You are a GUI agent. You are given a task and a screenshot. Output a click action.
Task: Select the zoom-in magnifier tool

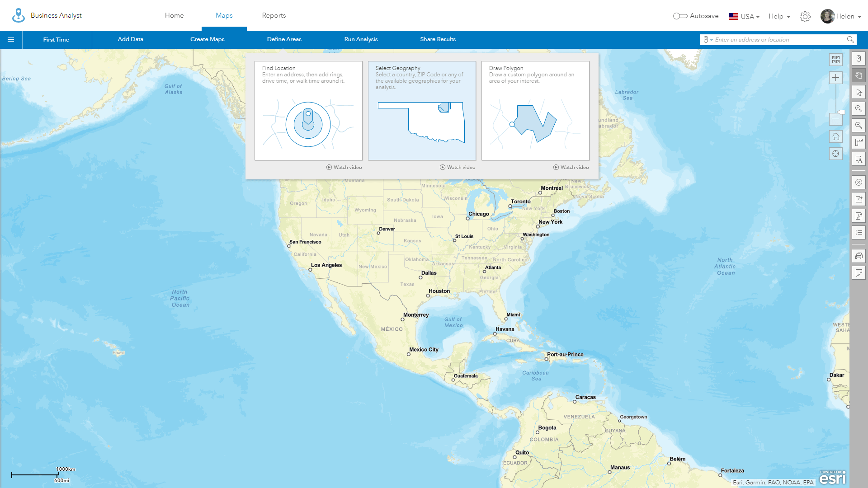(859, 109)
